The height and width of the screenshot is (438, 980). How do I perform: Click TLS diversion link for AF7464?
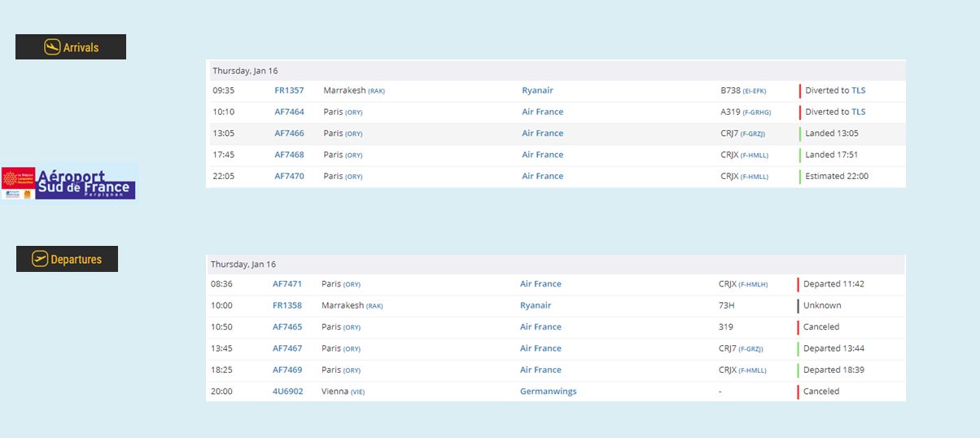(859, 112)
